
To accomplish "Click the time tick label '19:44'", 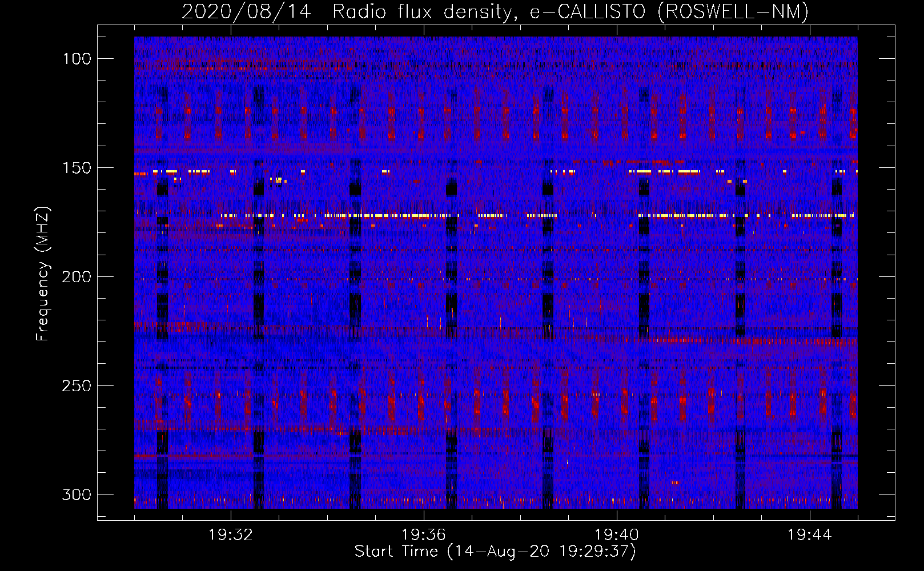I will [810, 535].
